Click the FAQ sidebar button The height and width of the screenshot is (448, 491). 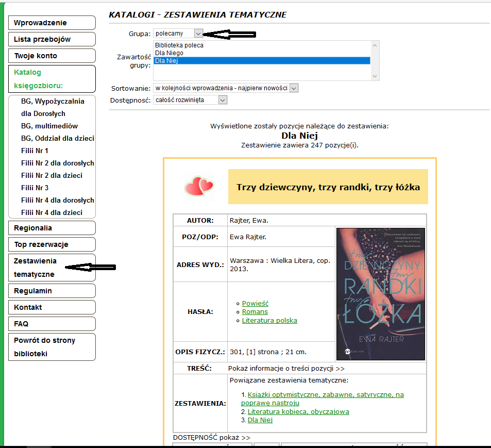click(52, 324)
